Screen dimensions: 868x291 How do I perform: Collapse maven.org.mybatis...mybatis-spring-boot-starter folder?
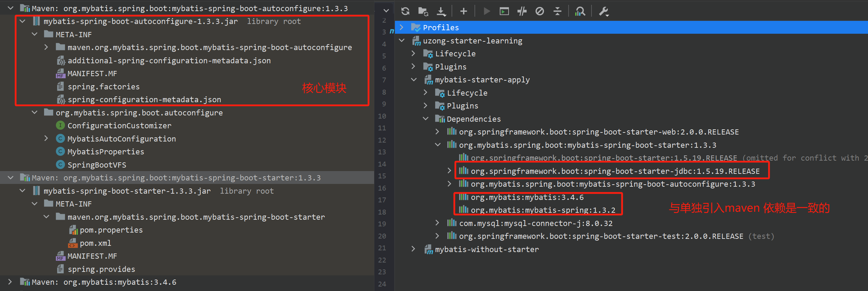point(46,217)
